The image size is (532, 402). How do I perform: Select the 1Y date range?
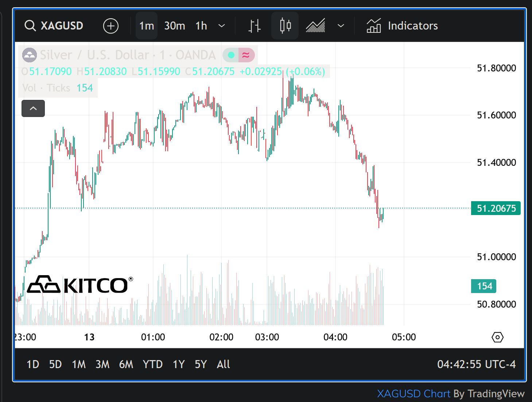179,364
